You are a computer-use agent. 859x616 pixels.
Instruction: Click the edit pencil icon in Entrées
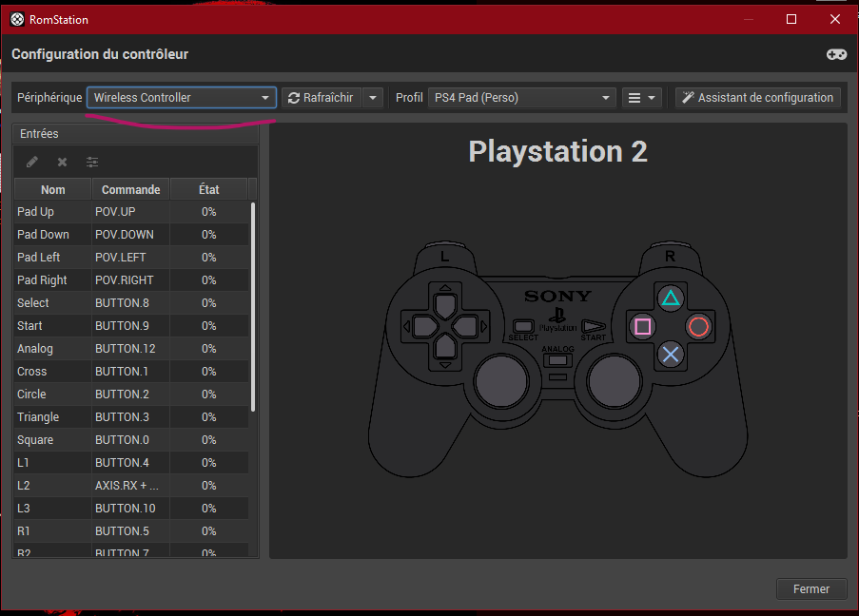pyautogui.click(x=32, y=162)
